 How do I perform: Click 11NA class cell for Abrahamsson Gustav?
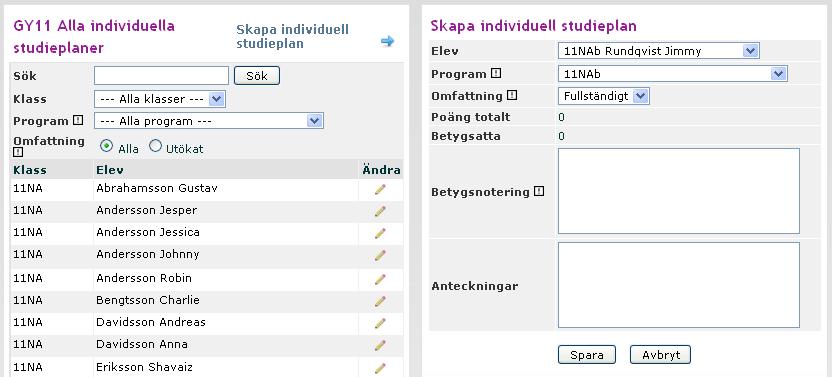tap(28, 188)
